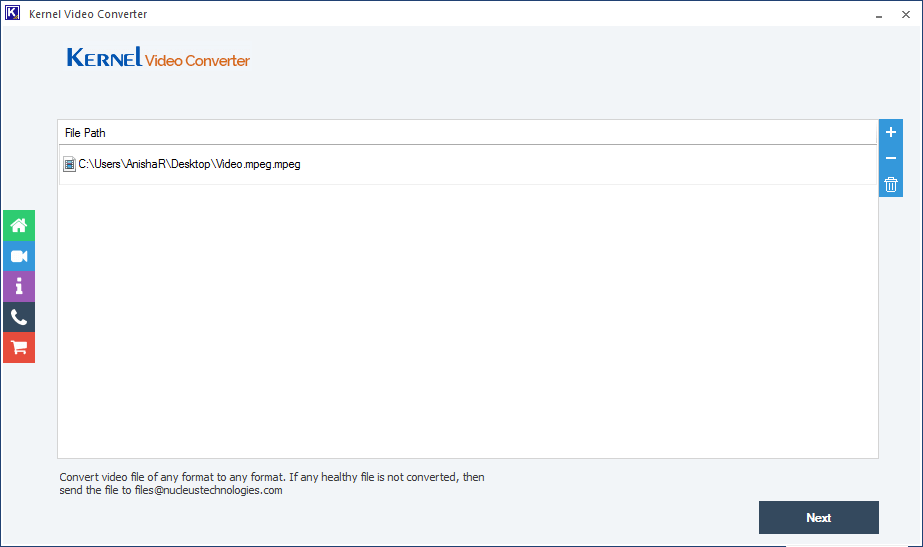Remove selected file with minus icon
Viewport: 923px width, 547px height.
click(x=891, y=158)
